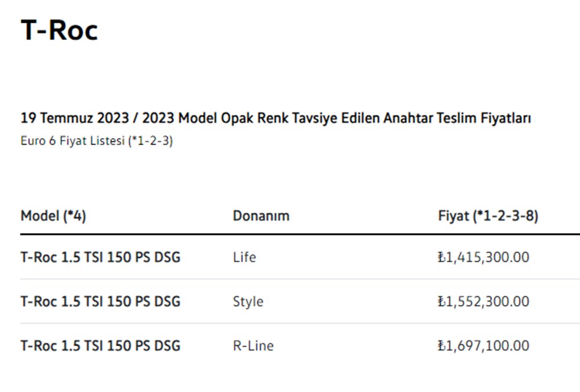Click the "Fiyat" column header word
This screenshot has width=580, height=392.
(454, 216)
